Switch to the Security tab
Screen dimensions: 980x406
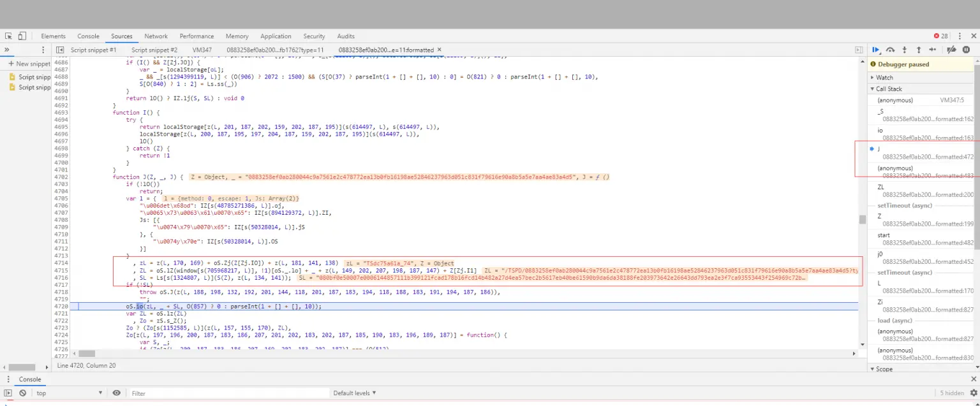[314, 36]
